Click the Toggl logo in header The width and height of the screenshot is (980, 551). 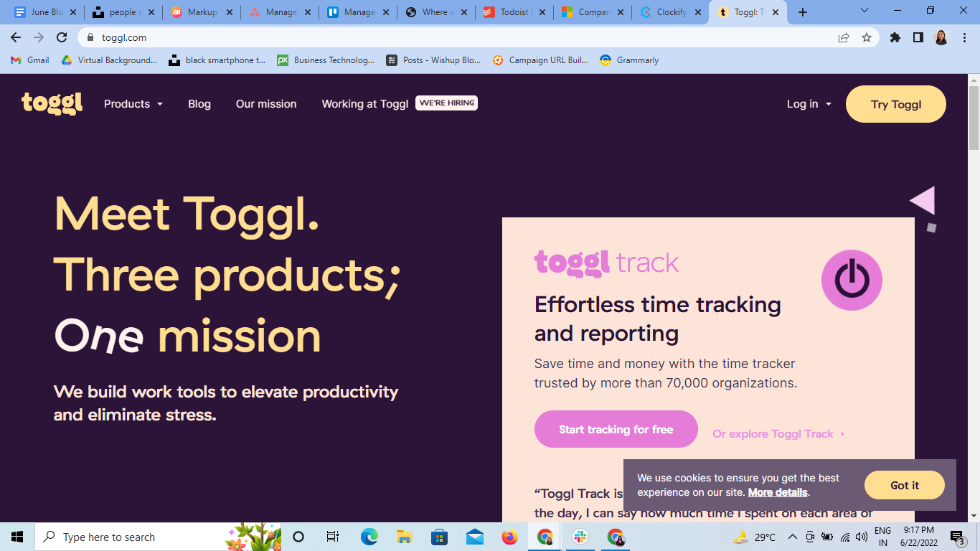click(52, 103)
